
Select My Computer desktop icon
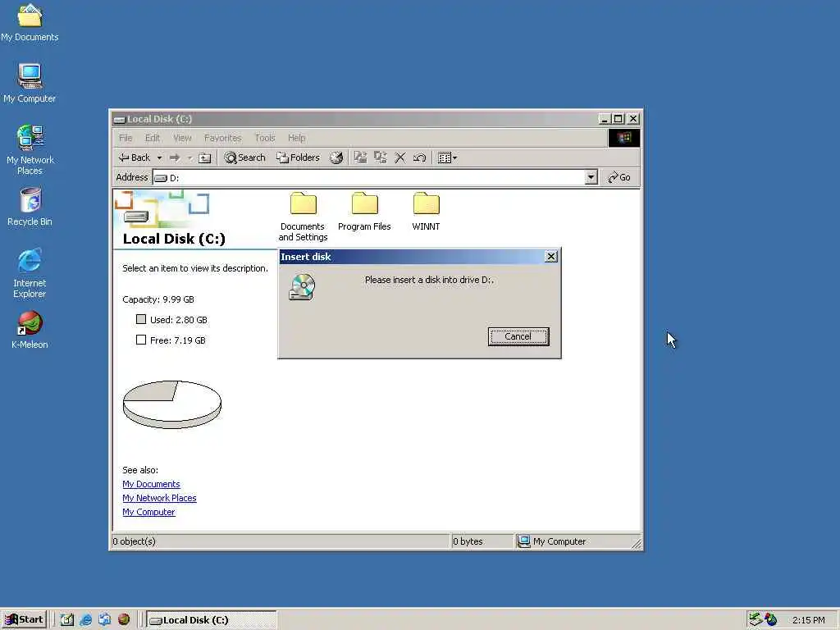(30, 84)
